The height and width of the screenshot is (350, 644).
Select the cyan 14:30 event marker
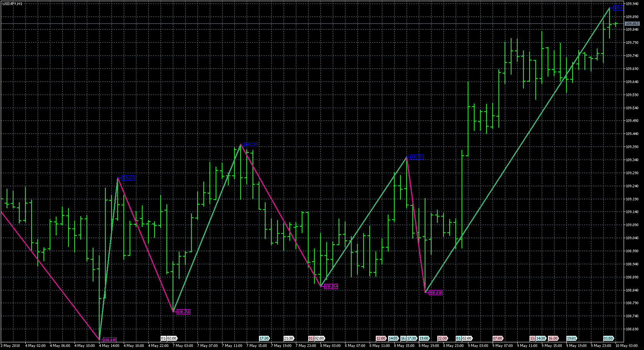[x=541, y=338]
